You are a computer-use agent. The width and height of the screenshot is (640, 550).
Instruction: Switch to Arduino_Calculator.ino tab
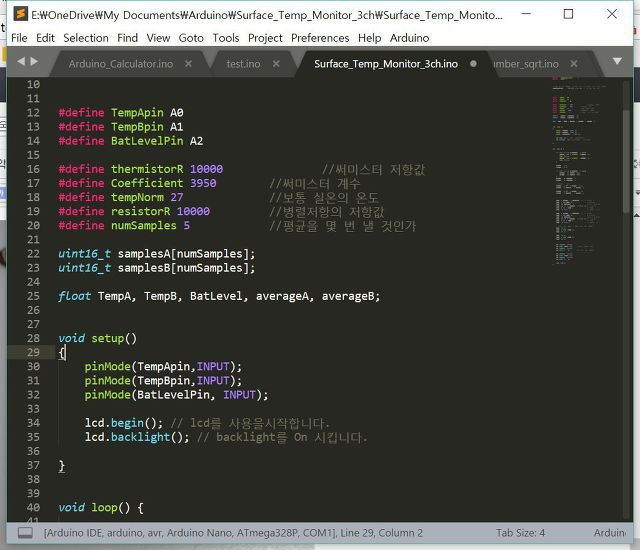(x=121, y=64)
